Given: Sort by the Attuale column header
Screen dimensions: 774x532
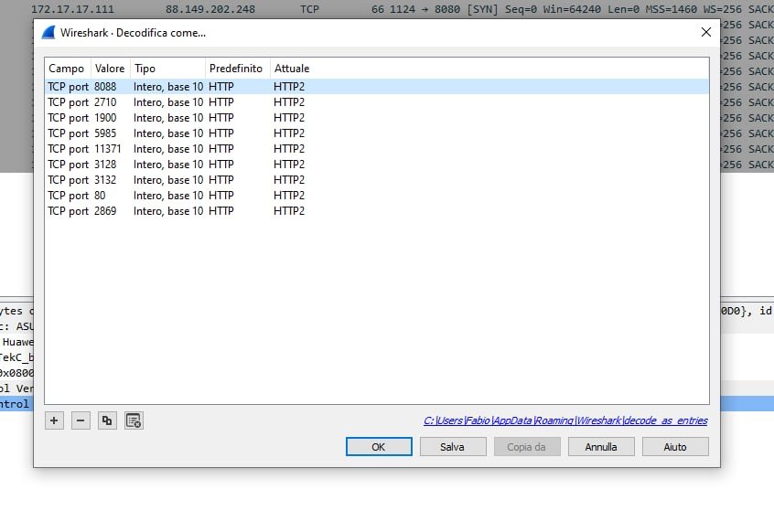Looking at the screenshot, I should (292, 69).
